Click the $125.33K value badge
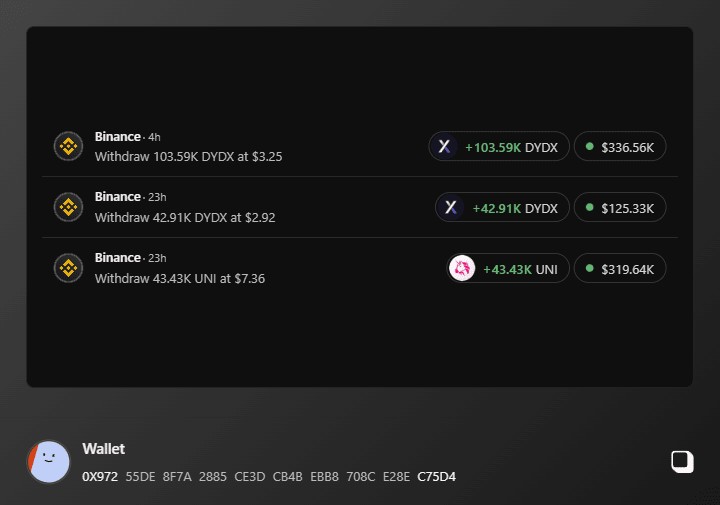The width and height of the screenshot is (720, 505). point(619,207)
